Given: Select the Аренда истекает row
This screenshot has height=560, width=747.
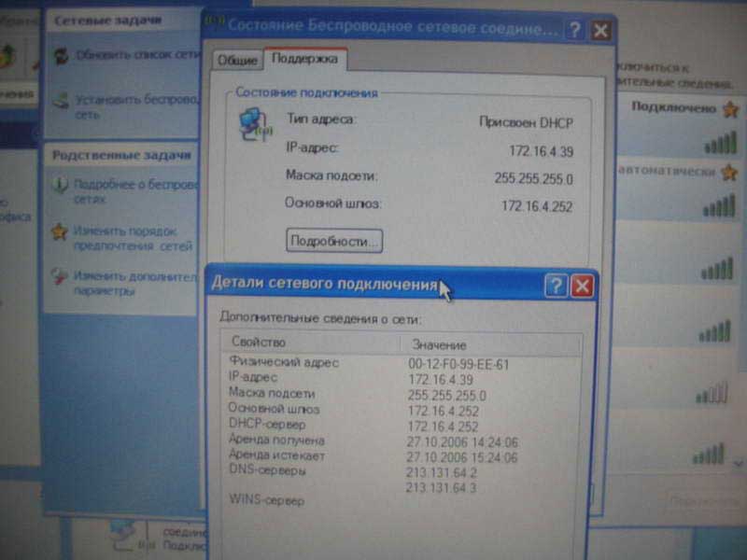Looking at the screenshot, I should (402, 456).
